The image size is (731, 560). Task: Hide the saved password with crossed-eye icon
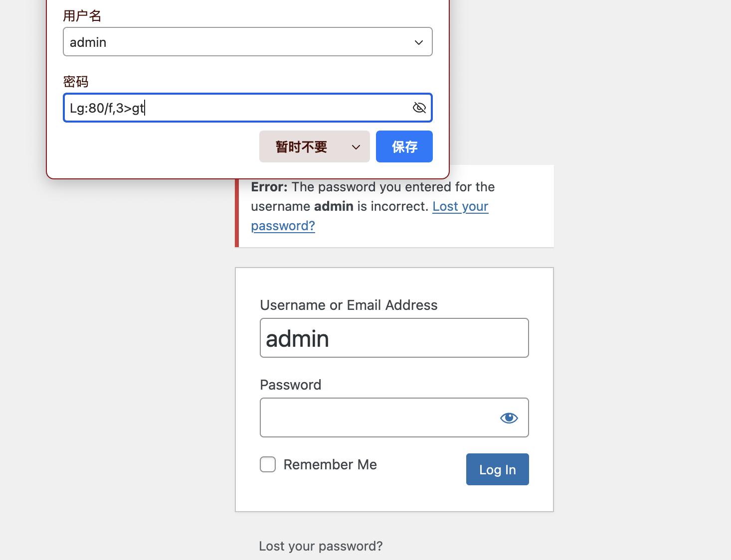click(x=419, y=108)
